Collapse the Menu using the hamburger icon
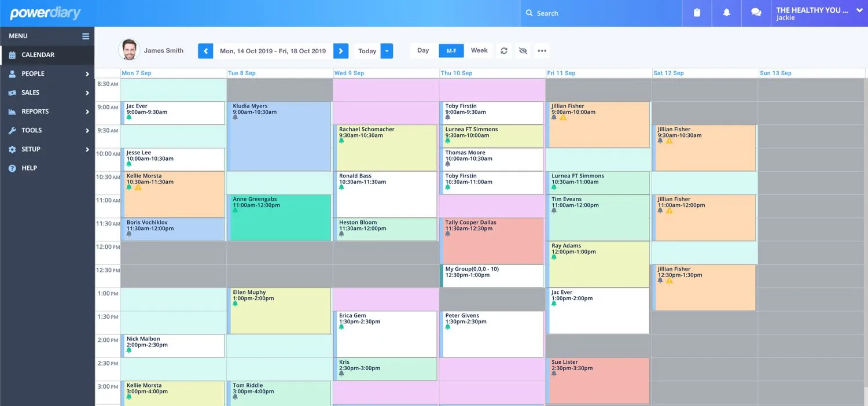Image resolution: width=868 pixels, height=406 pixels. tap(84, 35)
